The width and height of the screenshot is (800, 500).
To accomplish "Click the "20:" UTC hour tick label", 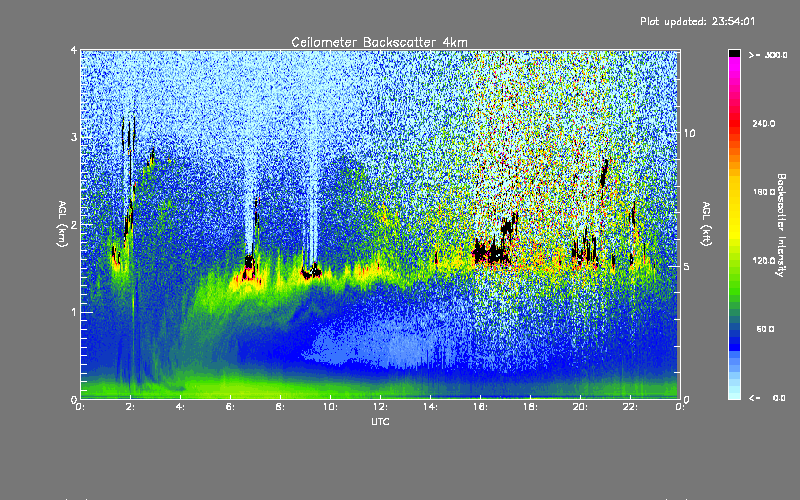I will click(x=580, y=407).
